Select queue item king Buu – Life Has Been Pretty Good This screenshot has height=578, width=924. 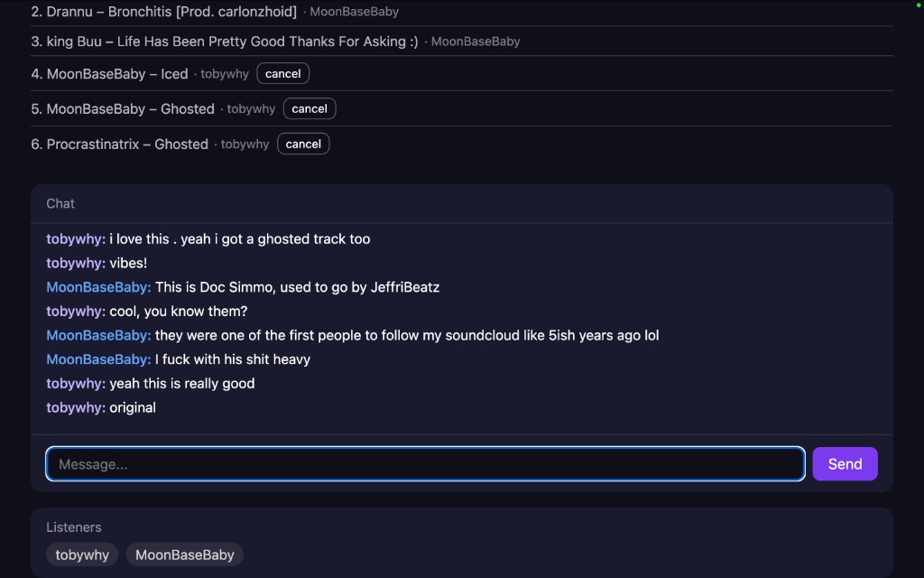pyautogui.click(x=232, y=42)
